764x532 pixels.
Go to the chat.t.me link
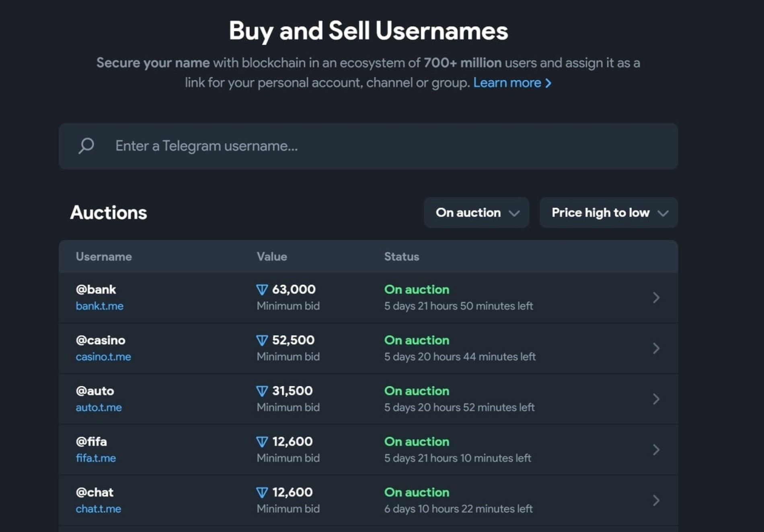pyautogui.click(x=98, y=509)
